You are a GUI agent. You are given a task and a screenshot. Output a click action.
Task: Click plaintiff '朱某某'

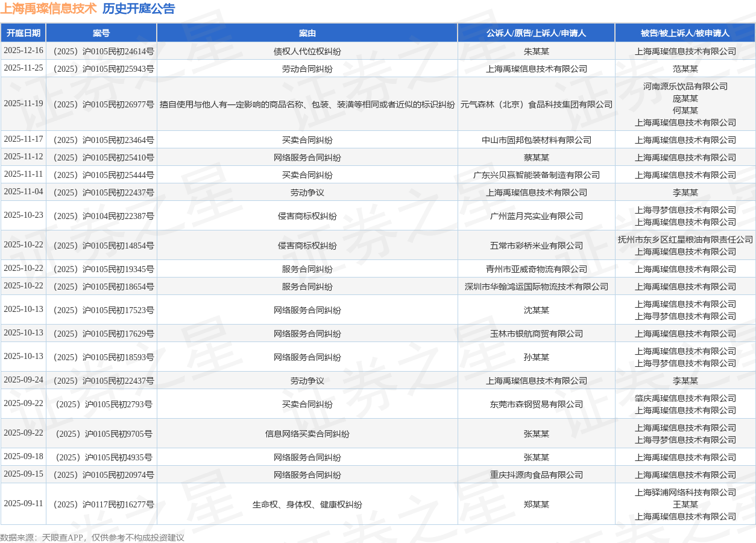point(537,51)
